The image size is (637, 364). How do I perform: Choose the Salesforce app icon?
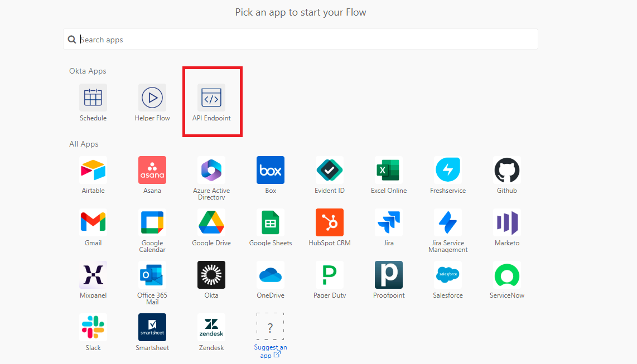(448, 275)
